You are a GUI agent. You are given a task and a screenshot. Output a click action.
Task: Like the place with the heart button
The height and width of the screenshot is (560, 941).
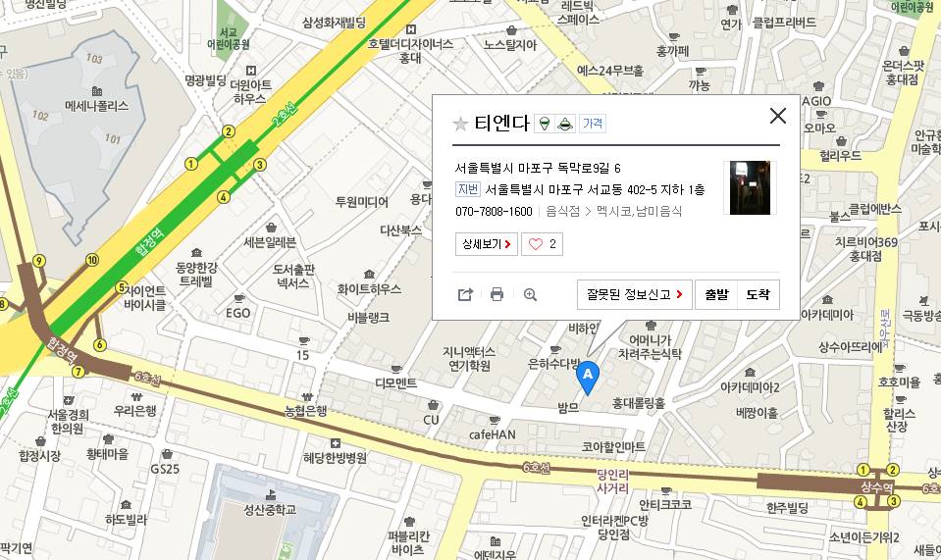click(x=542, y=244)
